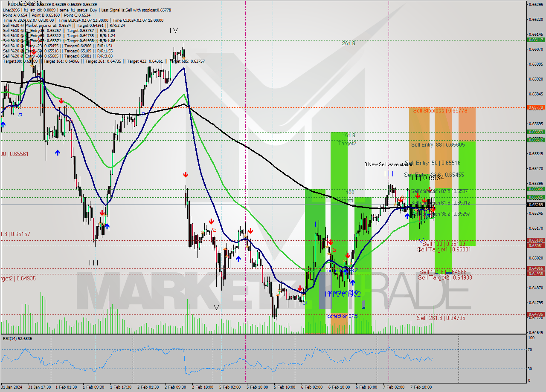
Task: Select the 'Sell Target2 | 0.64938' label
Action: [x=445, y=277]
